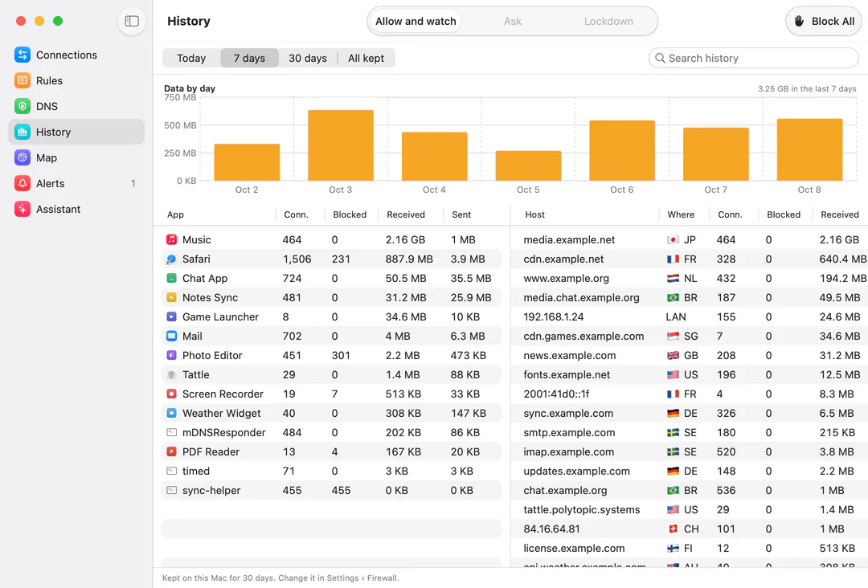Click the Block All button
868x588 pixels.
pos(825,21)
